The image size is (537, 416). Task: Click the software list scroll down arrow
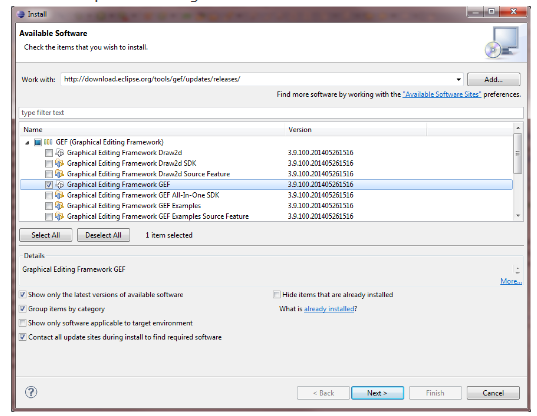518,215
